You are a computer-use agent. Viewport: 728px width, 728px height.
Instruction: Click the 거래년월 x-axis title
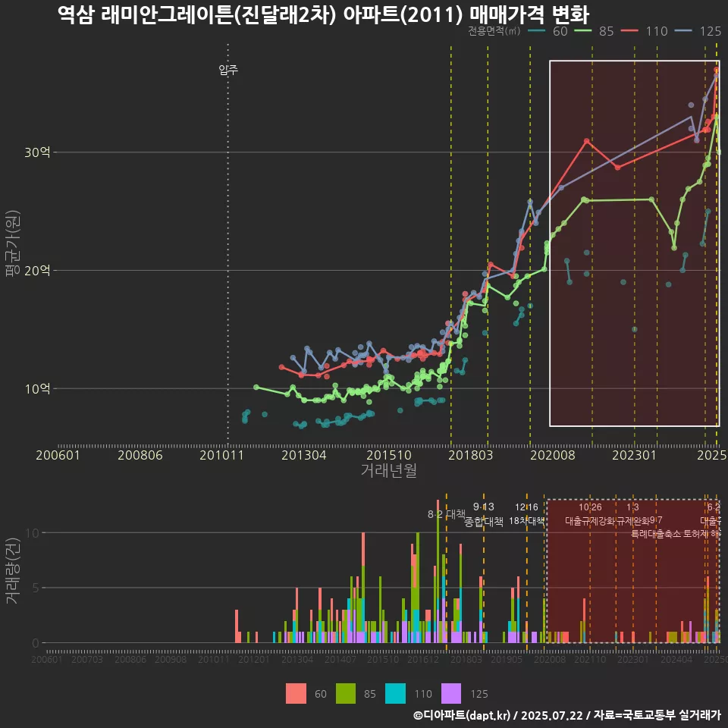pos(388,470)
